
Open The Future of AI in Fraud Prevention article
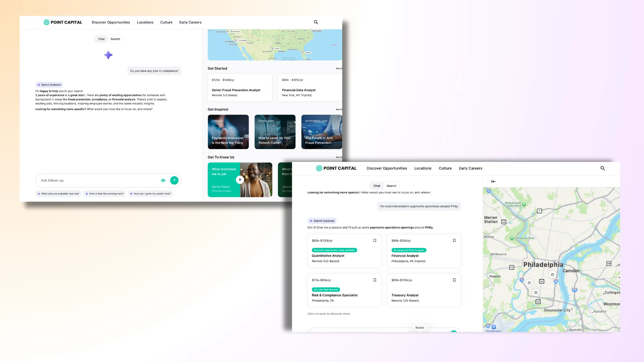(321, 132)
